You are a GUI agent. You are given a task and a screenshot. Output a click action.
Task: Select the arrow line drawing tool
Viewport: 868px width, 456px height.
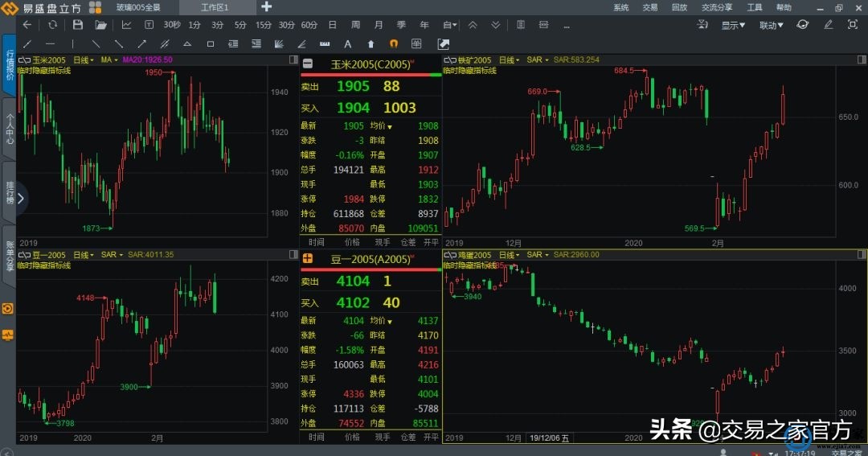pyautogui.click(x=141, y=43)
